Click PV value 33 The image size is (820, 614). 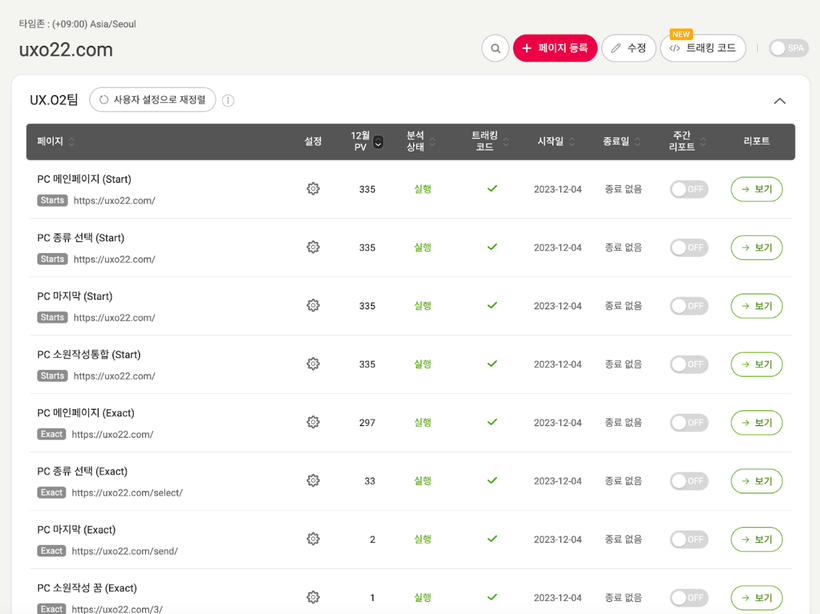[370, 481]
